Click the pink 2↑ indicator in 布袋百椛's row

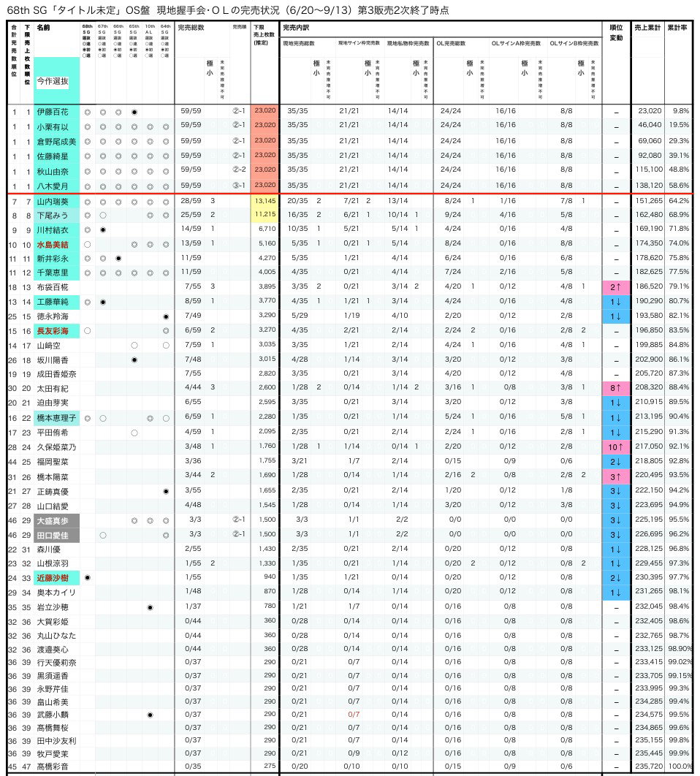[616, 287]
